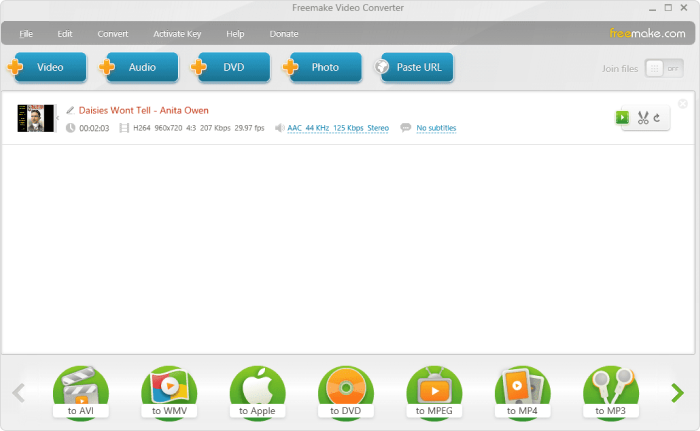700x431 pixels.
Task: Open the Donate menu
Action: click(x=284, y=34)
